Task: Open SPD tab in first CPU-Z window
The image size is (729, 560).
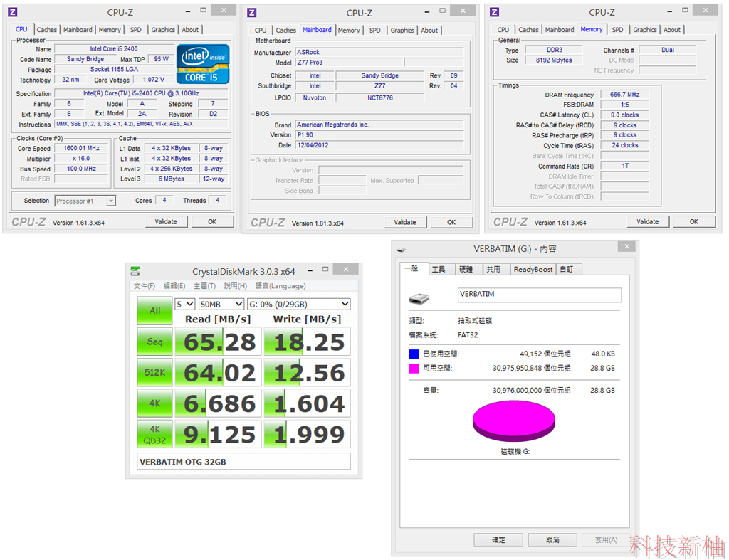Action: coord(136,30)
